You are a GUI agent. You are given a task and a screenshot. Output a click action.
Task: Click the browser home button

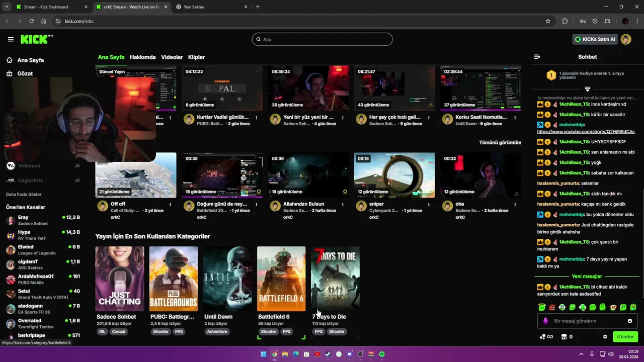44,21
